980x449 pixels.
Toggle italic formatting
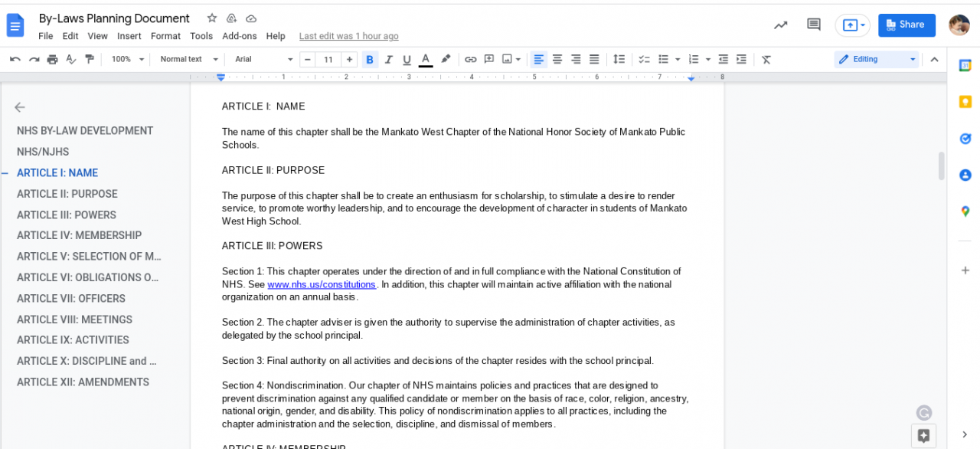tap(388, 59)
